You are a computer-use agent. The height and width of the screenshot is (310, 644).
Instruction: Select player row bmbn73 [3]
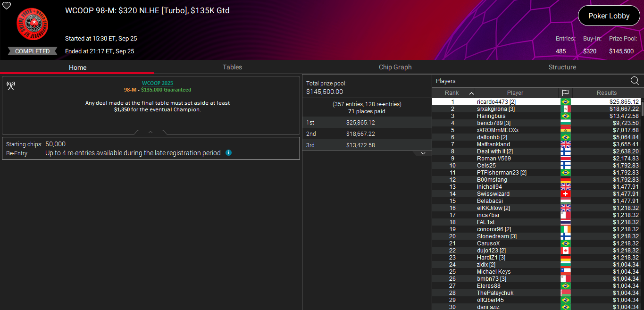pyautogui.click(x=536, y=279)
